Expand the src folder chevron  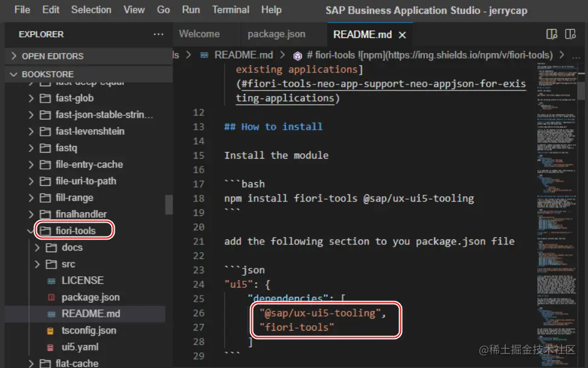[x=37, y=264]
